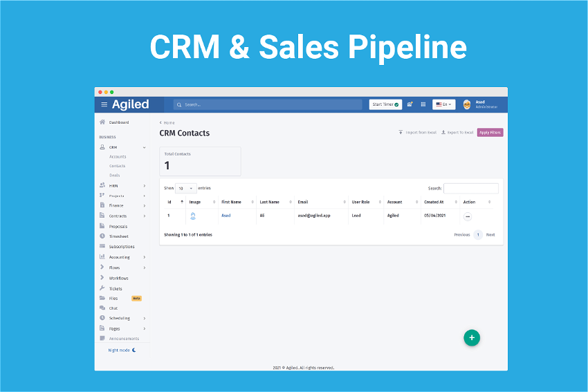Click the Apply Filters button
Viewport: 588px width, 392px height.
coord(490,132)
